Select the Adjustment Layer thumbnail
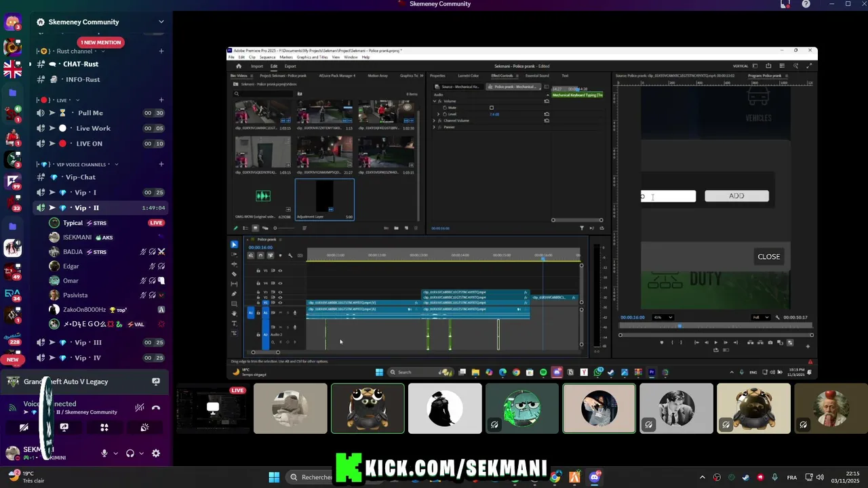 [324, 197]
